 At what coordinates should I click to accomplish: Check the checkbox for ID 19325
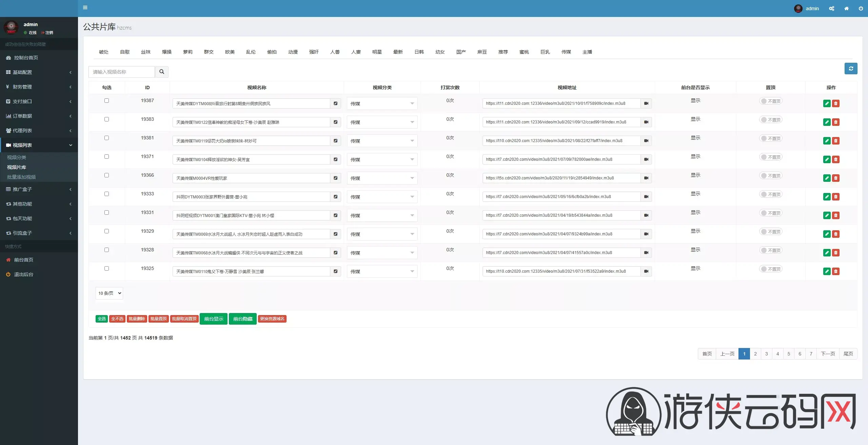(106, 269)
